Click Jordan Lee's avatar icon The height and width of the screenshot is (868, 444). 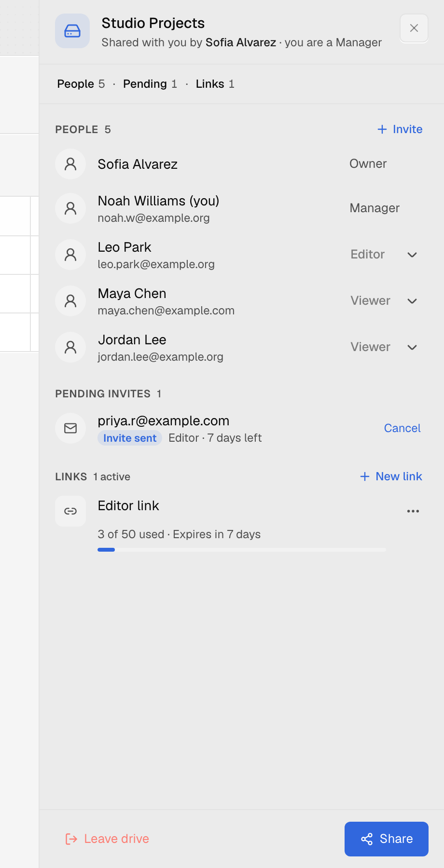pyautogui.click(x=70, y=347)
